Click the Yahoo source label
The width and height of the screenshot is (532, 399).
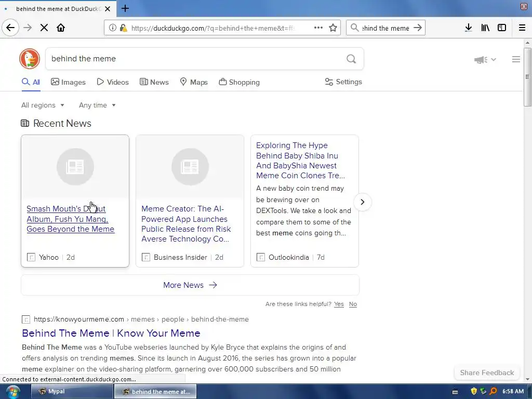coord(48,257)
